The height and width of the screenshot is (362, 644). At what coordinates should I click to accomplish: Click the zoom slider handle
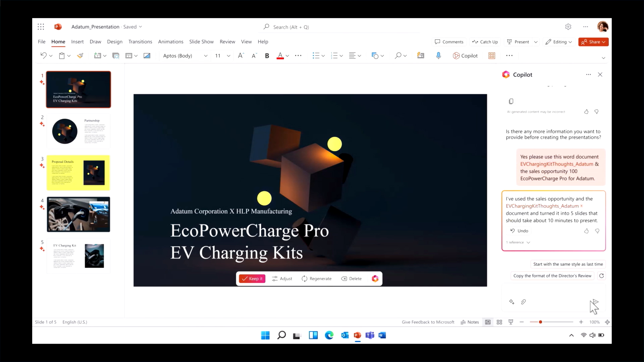540,322
